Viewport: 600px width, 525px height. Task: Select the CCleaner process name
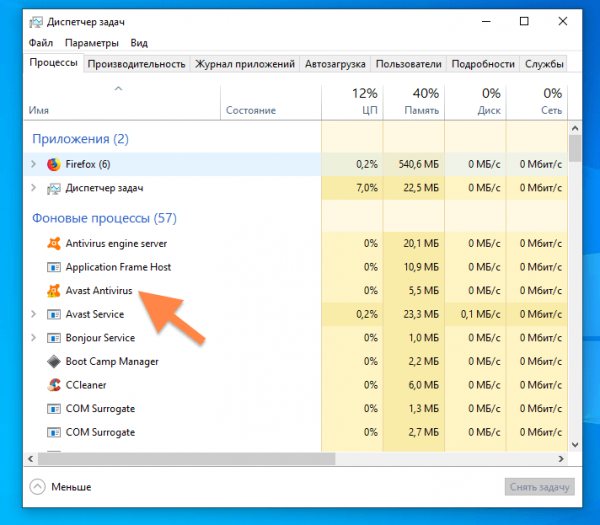[x=86, y=385]
